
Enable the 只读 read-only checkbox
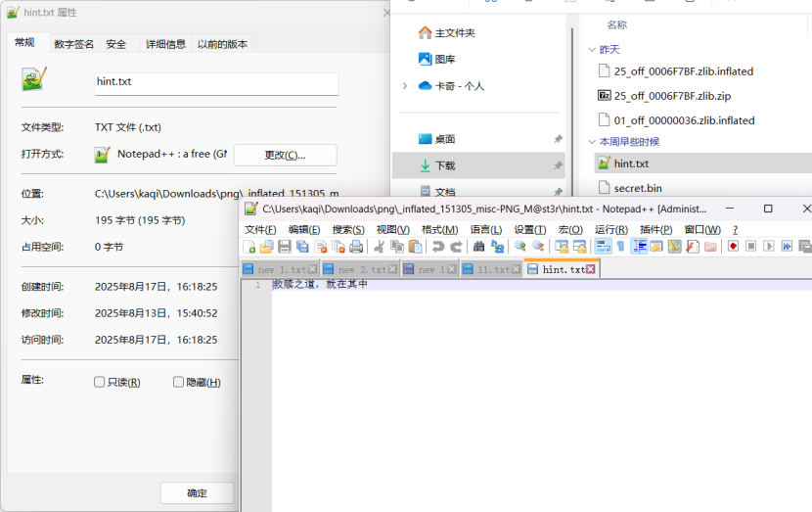click(99, 382)
